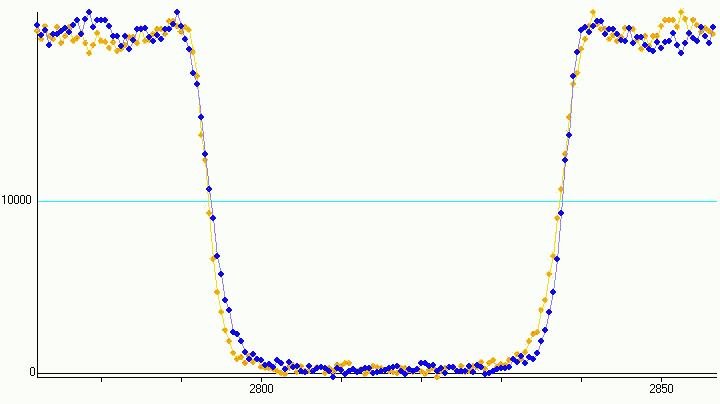This screenshot has height=404, width=720.
Task: Click the cyan horizontal threshold line
Action: point(377,202)
